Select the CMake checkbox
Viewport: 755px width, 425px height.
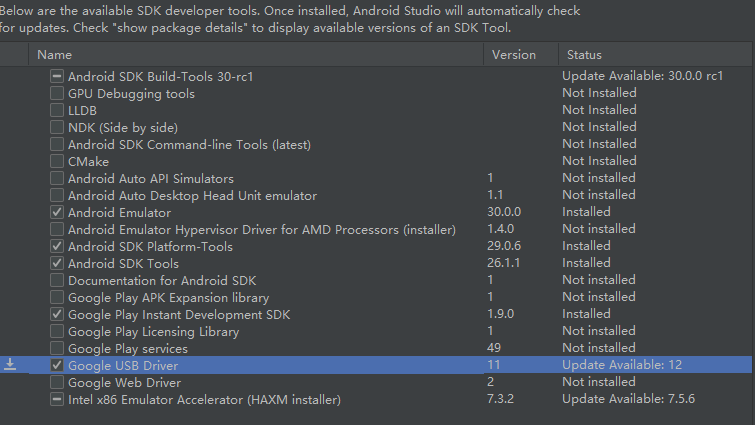coord(57,161)
